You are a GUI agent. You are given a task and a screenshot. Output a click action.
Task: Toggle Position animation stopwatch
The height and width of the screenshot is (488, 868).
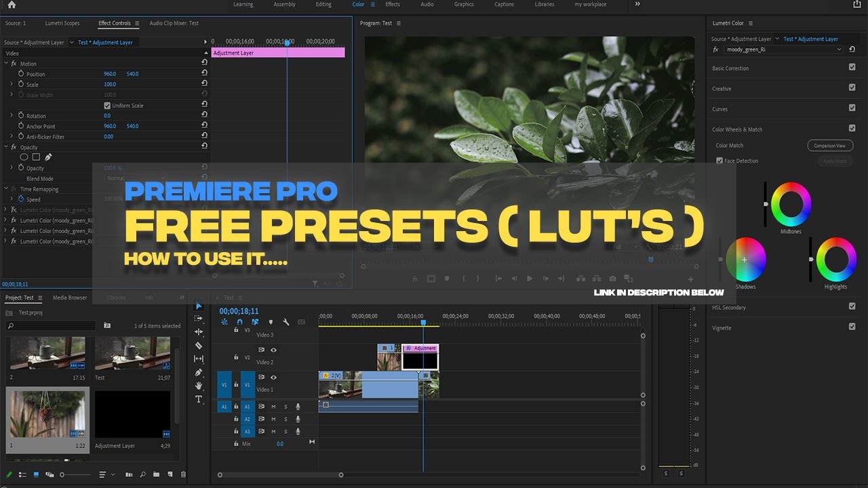[x=21, y=74]
